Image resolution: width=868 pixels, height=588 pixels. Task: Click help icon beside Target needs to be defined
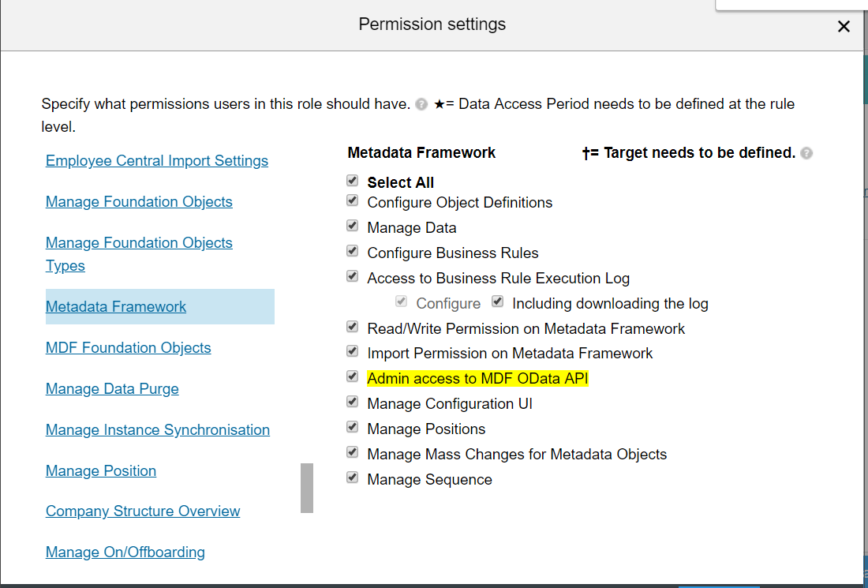806,153
